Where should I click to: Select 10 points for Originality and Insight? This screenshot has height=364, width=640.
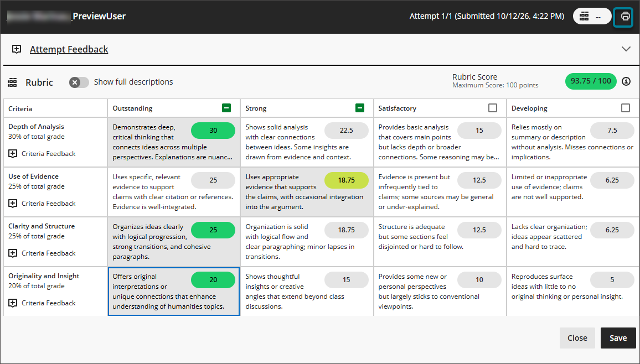479,279
